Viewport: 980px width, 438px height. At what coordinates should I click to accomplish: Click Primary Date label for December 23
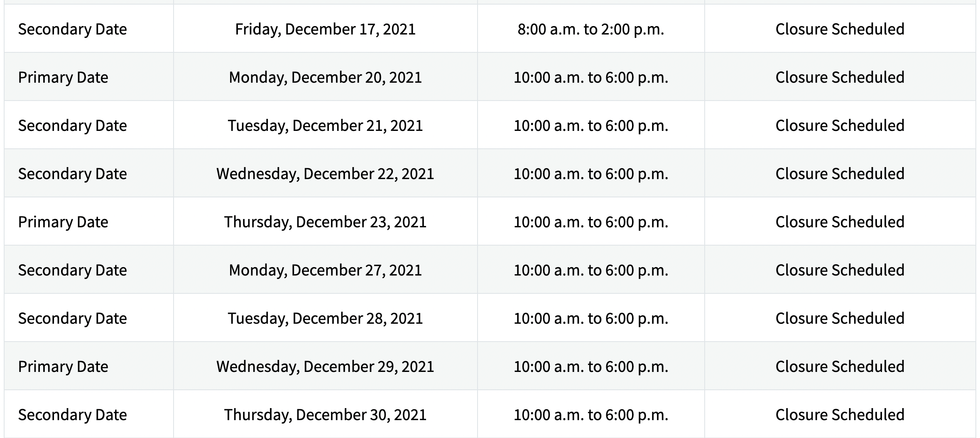pyautogui.click(x=63, y=222)
